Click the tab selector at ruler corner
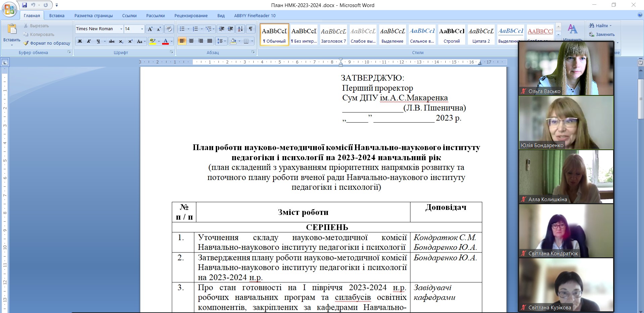This screenshot has height=313, width=644. tap(5, 62)
